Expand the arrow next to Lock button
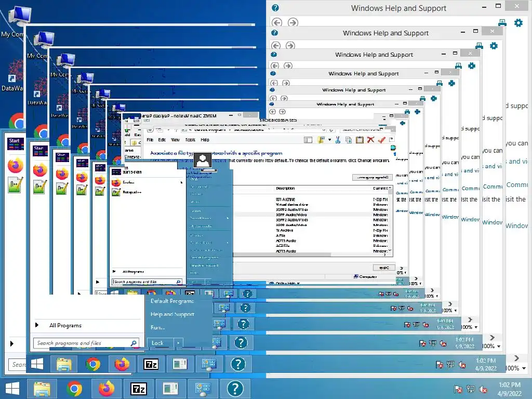532x399 pixels. [x=179, y=343]
